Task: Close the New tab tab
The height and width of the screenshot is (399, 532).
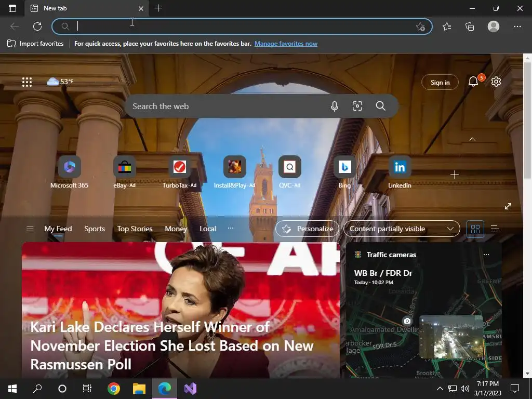Action: 141,8
